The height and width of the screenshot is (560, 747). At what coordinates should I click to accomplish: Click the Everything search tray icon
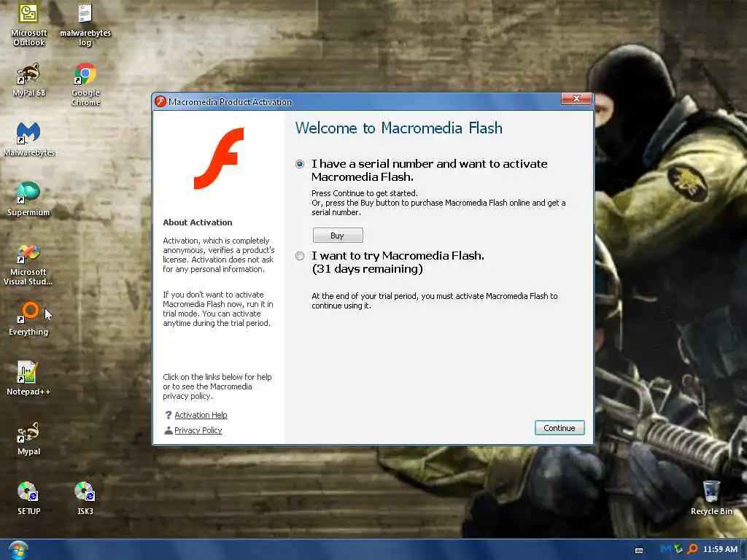(x=692, y=549)
